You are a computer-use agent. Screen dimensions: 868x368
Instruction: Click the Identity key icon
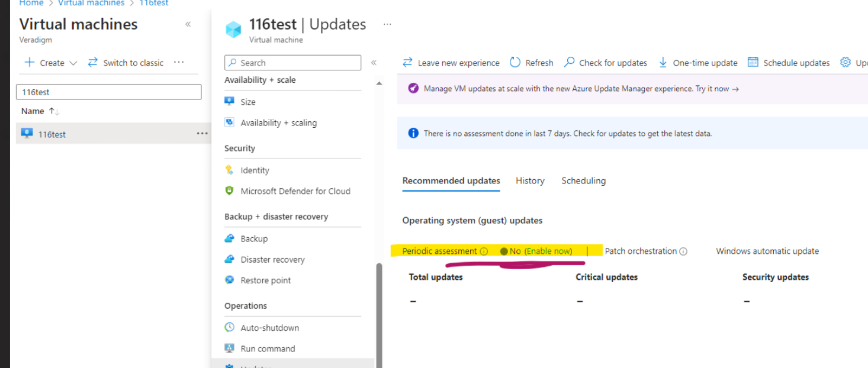[230, 170]
